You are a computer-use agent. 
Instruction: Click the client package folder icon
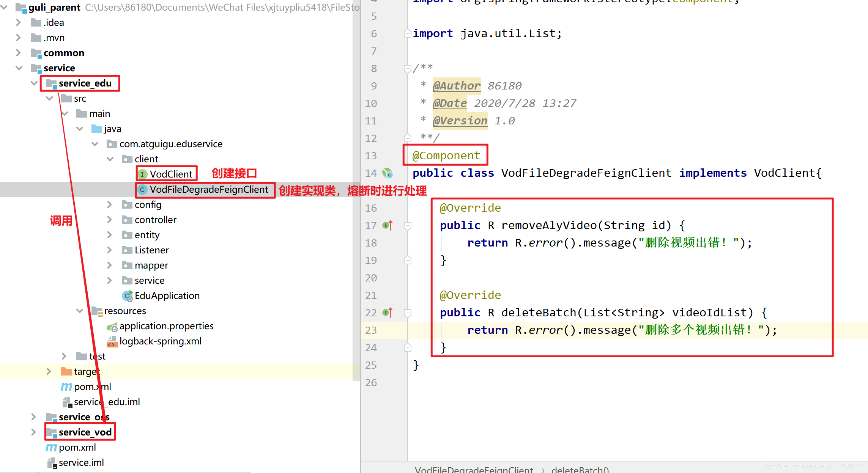click(x=127, y=159)
